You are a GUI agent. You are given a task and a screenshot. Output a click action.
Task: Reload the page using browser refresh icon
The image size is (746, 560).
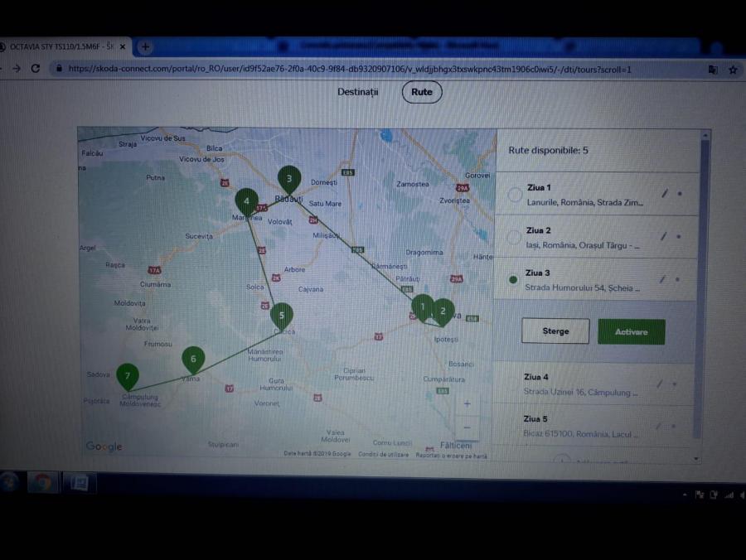pos(36,69)
